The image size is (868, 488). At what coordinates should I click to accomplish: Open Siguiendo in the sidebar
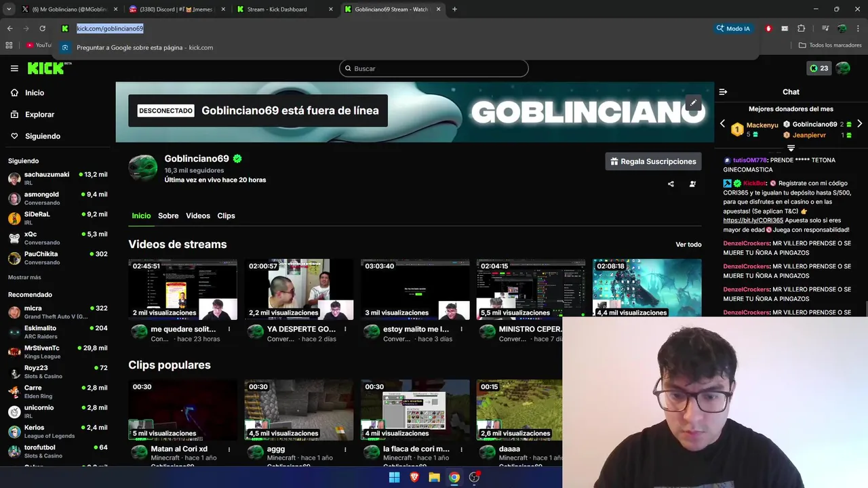tap(43, 136)
